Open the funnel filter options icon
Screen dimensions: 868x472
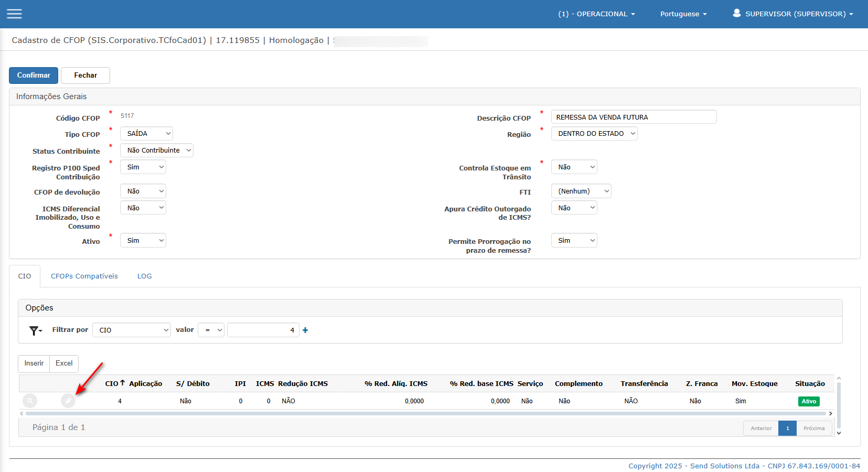pyautogui.click(x=35, y=330)
